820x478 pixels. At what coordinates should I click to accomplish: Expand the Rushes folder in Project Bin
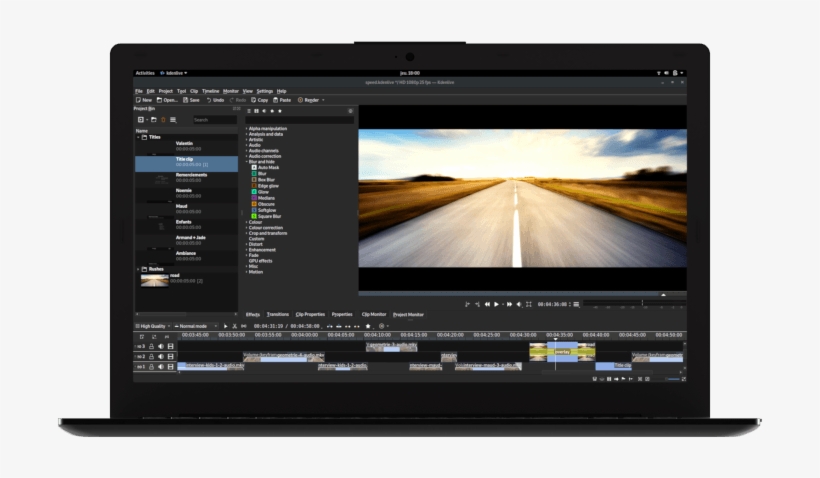point(138,269)
